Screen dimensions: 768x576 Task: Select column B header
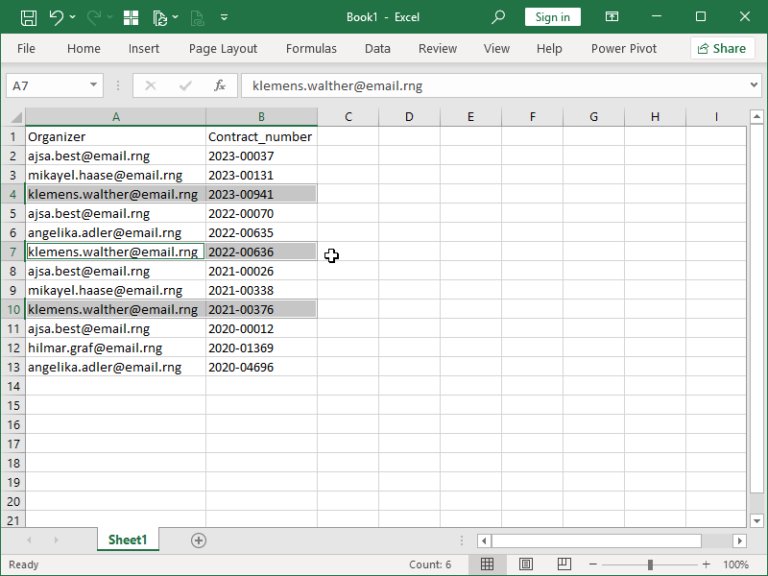point(261,117)
